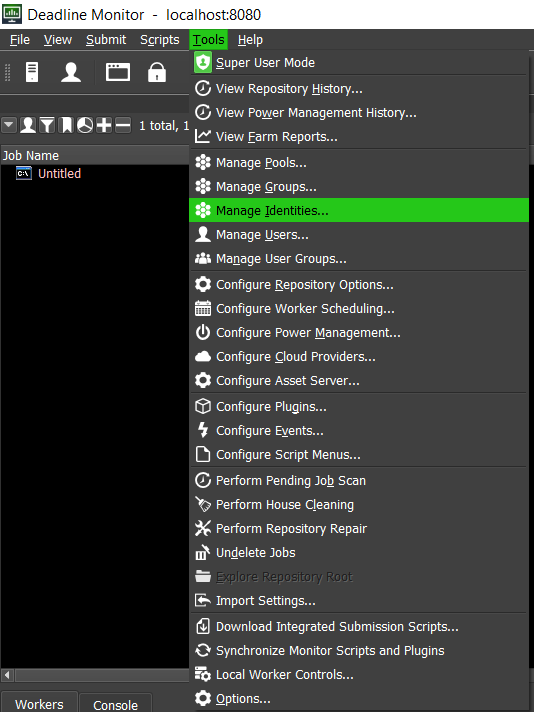Select the Untitled job row

[94, 173]
